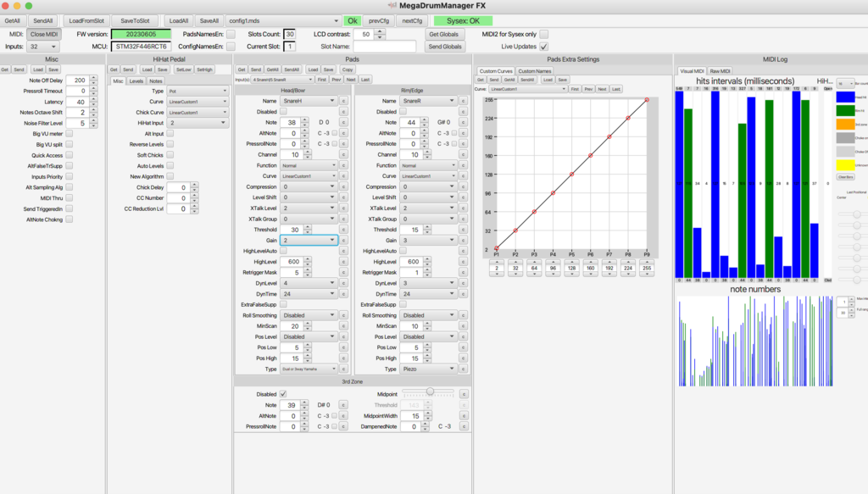The image size is (868, 494).
Task: Open the HiHat Type dropdown showing Pot
Action: [x=197, y=91]
